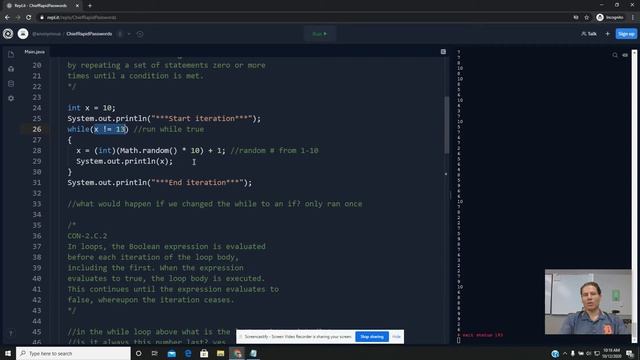Click the 'Type here to search' box
The height and width of the screenshot is (360, 640).
pyautogui.click(x=73, y=353)
